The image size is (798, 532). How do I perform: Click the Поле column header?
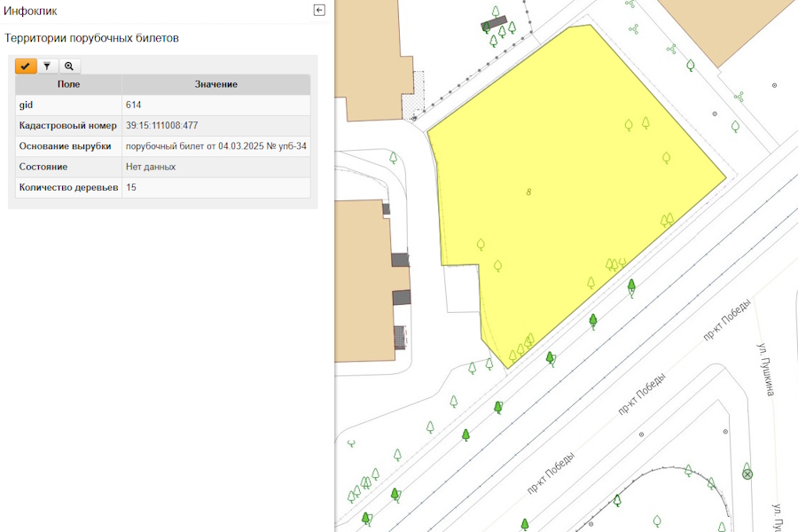pos(68,84)
